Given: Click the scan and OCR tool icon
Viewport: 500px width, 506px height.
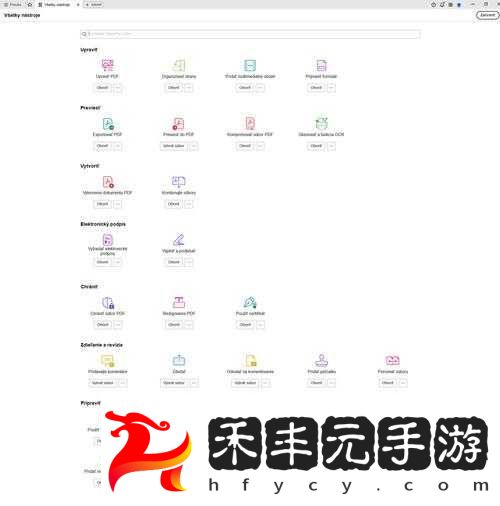Looking at the screenshot, I should pyautogui.click(x=321, y=123).
